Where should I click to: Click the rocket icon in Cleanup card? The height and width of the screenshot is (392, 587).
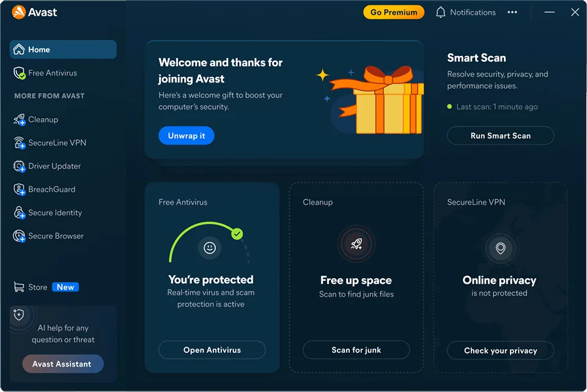[356, 244]
